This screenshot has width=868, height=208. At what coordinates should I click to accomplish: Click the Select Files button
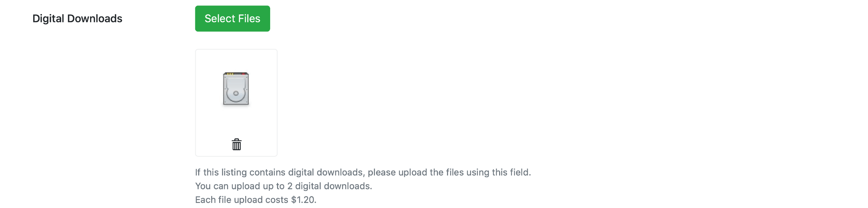pos(232,18)
